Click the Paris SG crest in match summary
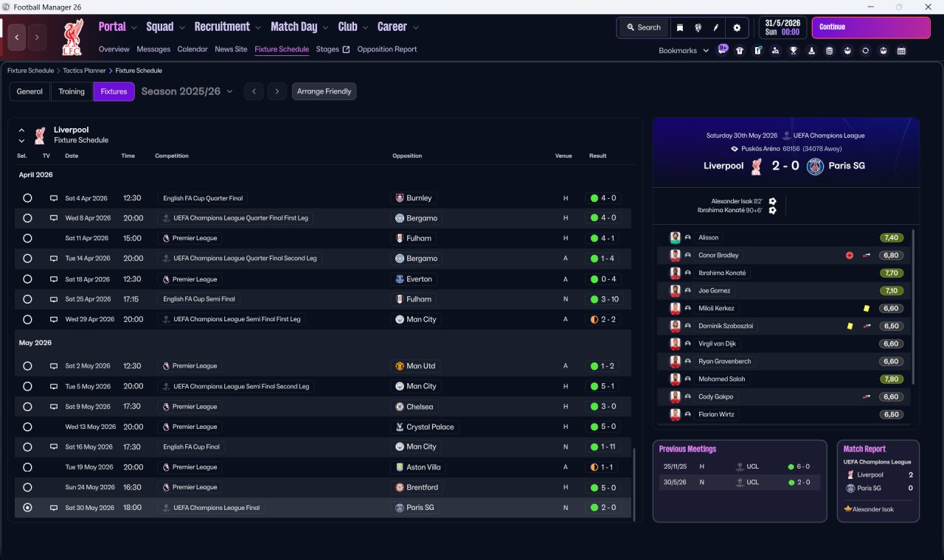944x560 pixels. tap(815, 167)
